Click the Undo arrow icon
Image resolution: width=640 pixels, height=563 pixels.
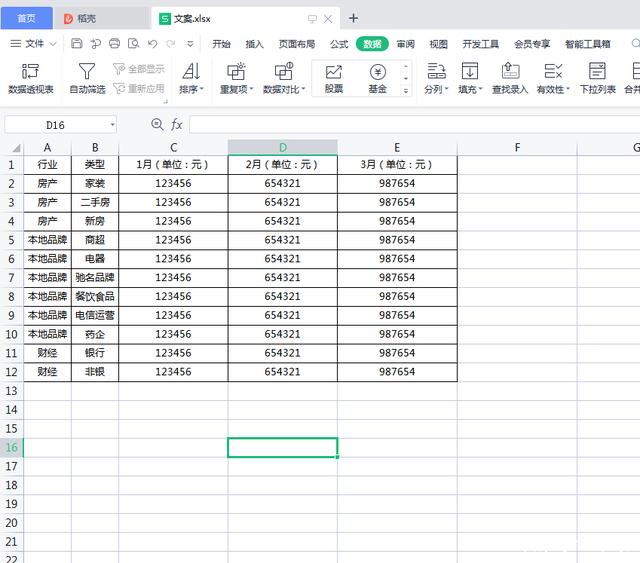point(152,44)
